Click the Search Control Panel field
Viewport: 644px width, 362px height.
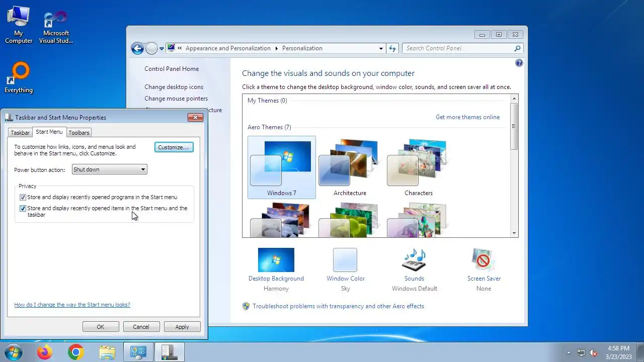click(x=458, y=48)
